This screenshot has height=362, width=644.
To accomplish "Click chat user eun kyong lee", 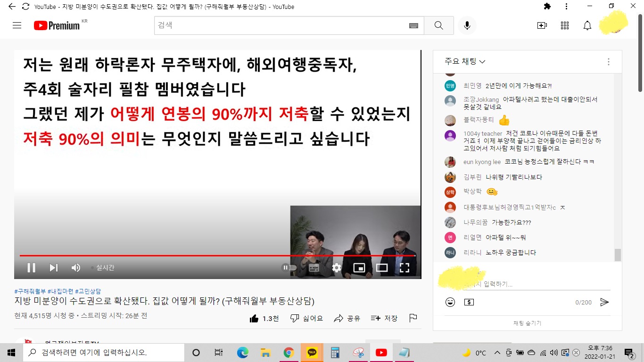I will pos(482,162).
